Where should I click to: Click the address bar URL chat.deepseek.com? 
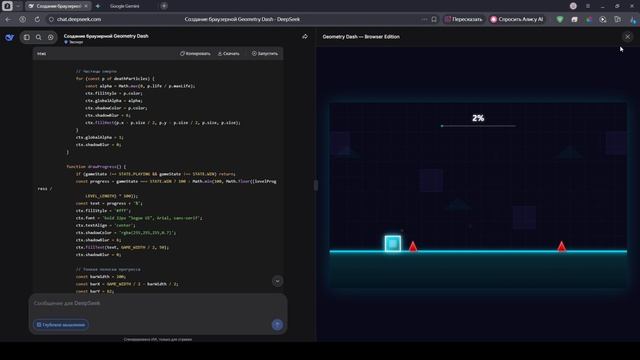tap(79, 19)
